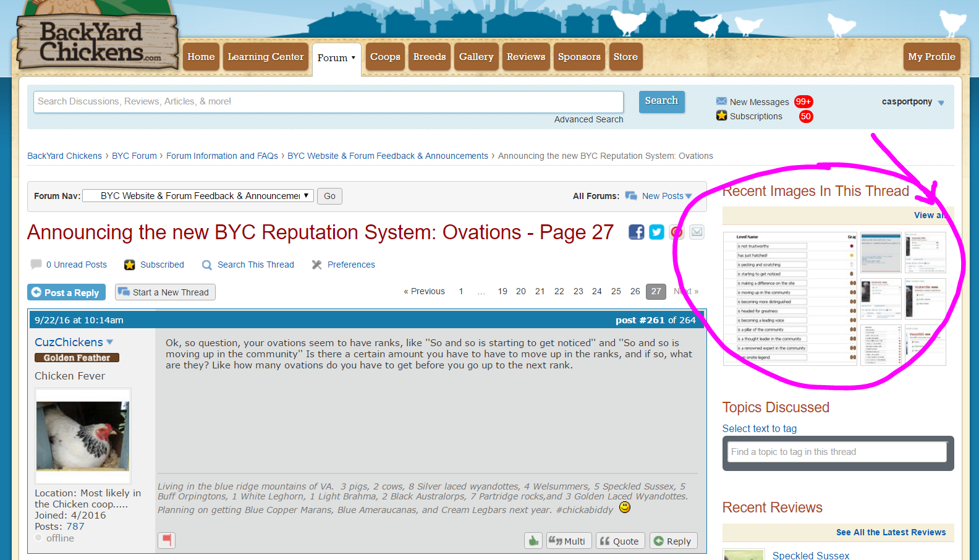This screenshot has height=560, width=979.
Task: Go to the Breeds tab
Action: (429, 57)
